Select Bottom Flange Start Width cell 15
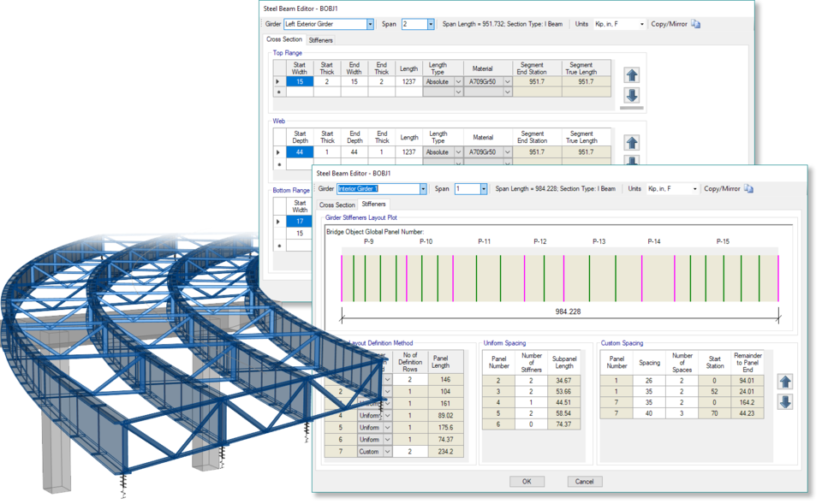The image size is (822, 504). click(x=300, y=234)
